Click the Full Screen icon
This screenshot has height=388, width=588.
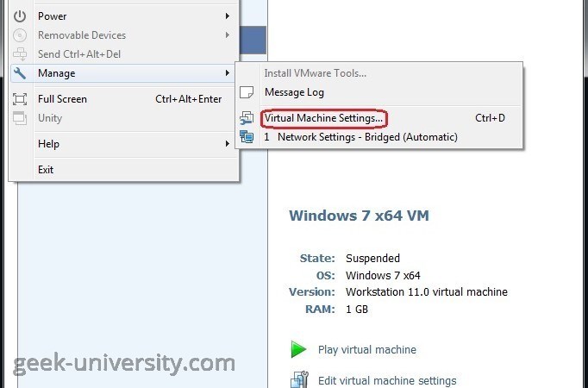coord(20,99)
